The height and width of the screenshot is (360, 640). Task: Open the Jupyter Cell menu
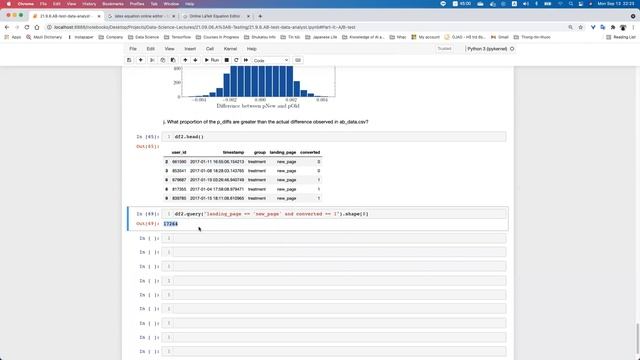point(210,49)
